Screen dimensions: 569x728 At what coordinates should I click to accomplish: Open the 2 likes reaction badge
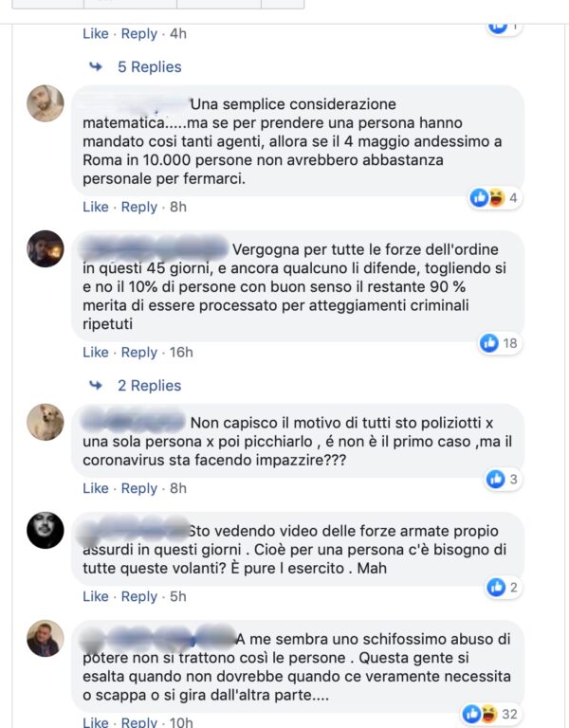coord(503,588)
